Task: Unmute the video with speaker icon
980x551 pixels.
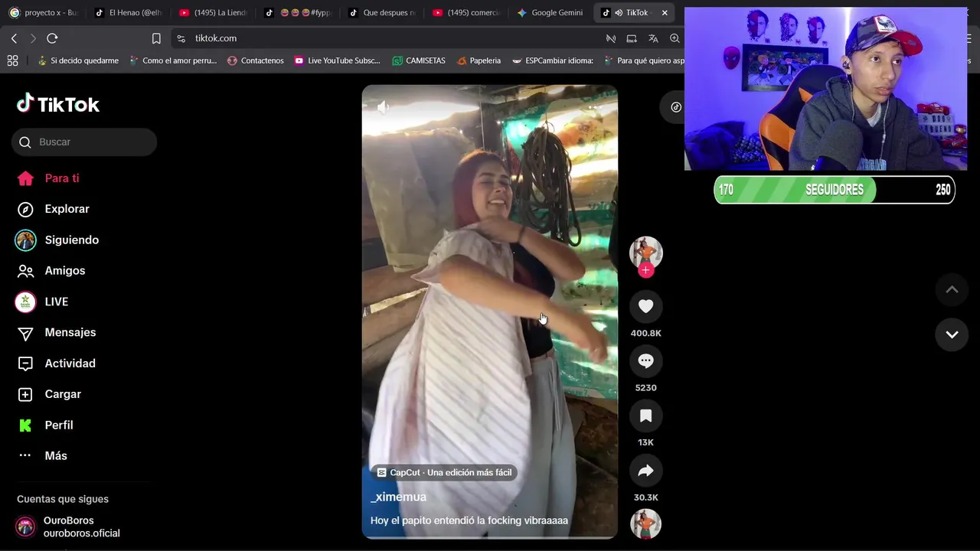Action: click(383, 108)
